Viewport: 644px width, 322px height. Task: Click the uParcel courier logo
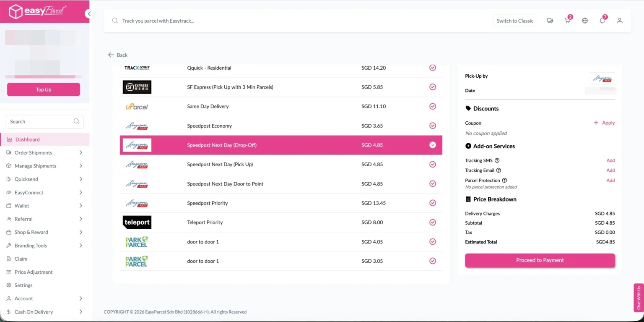137,107
